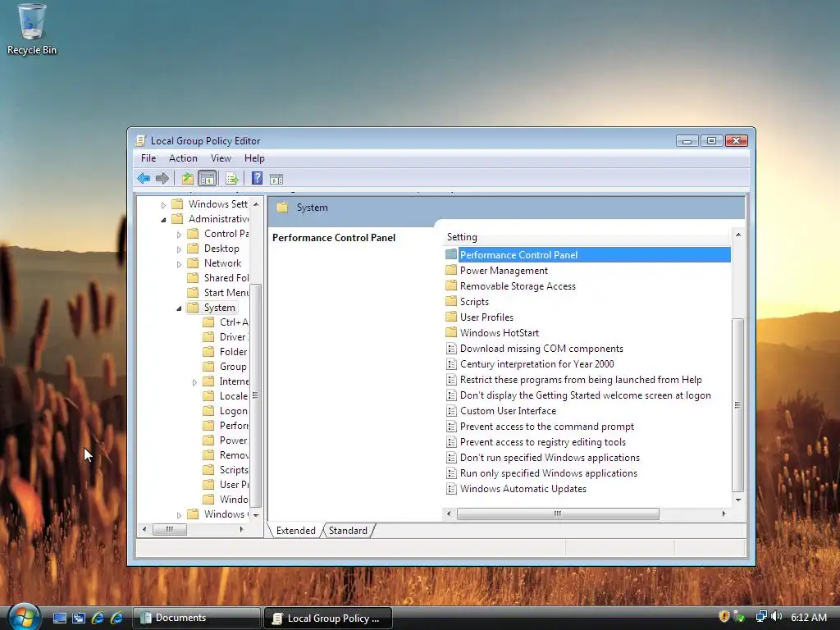The image size is (840, 630).
Task: Click the Scripts folder icon in settings list
Action: pyautogui.click(x=451, y=301)
